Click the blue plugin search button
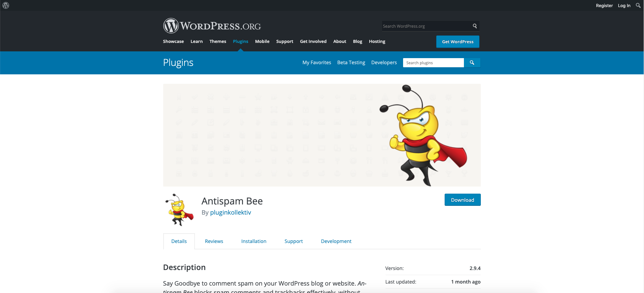 point(472,63)
